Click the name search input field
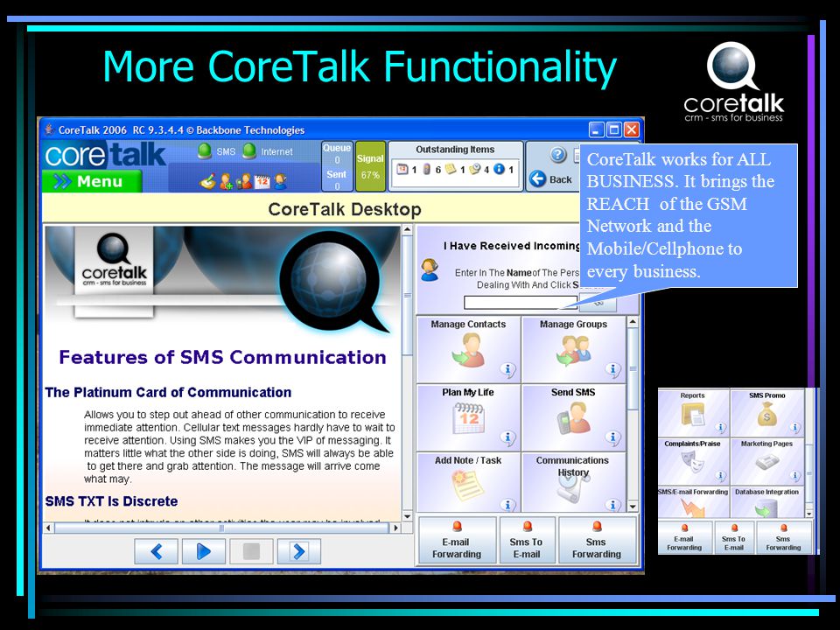The height and width of the screenshot is (630, 840). pos(520,303)
